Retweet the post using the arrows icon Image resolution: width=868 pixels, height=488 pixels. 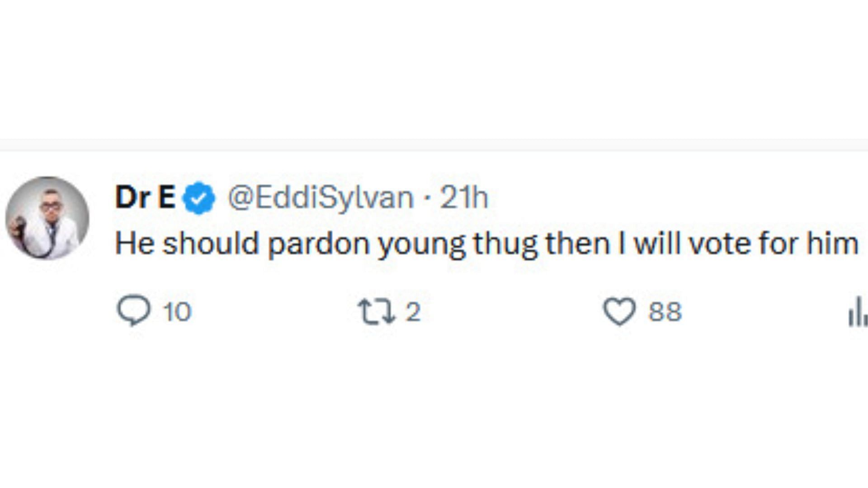376,311
